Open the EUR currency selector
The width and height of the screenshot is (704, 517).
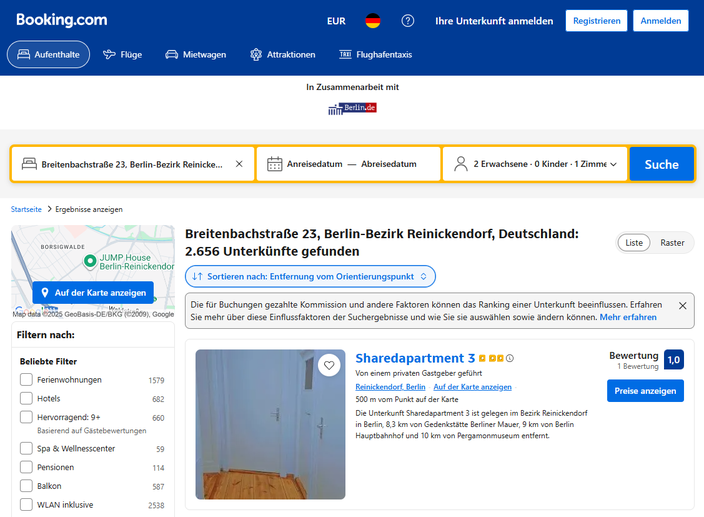[336, 21]
